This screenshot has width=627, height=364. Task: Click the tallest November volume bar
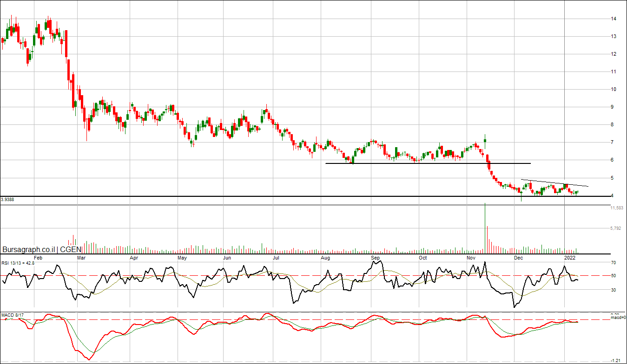click(x=485, y=227)
